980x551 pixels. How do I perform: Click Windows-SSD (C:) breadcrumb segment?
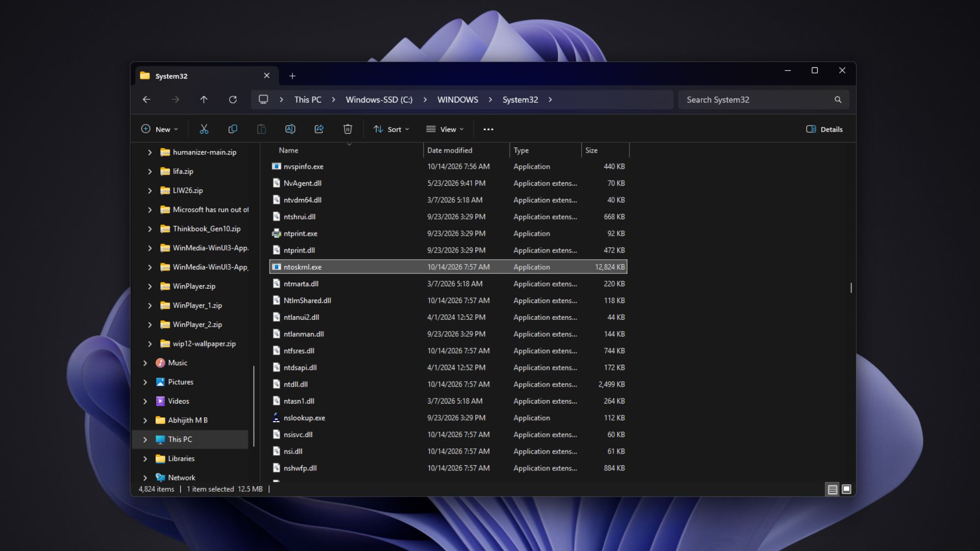(x=379, y=99)
